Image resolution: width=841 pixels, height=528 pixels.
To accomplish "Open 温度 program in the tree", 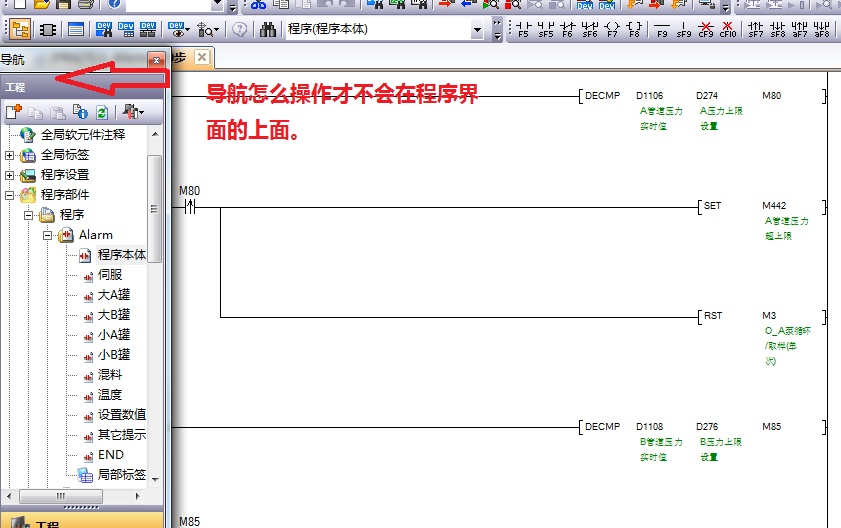I will click(109, 395).
